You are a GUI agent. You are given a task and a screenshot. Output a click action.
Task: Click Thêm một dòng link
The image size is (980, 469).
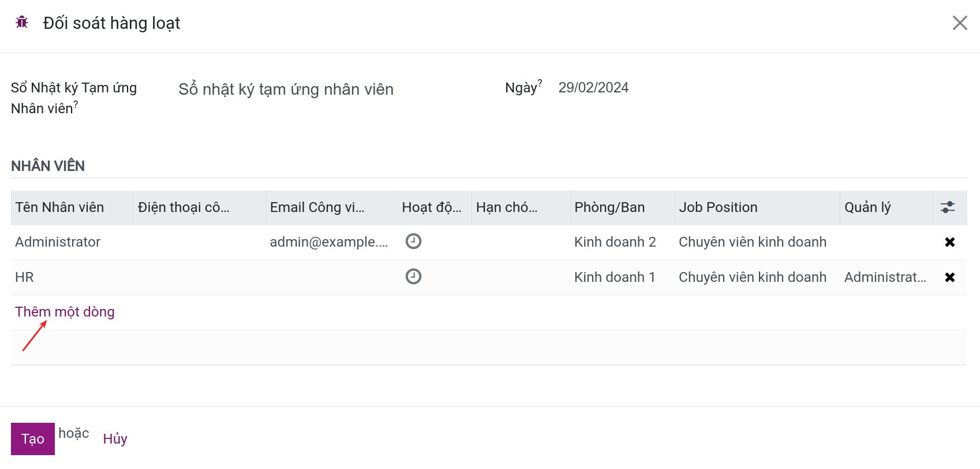click(x=65, y=312)
